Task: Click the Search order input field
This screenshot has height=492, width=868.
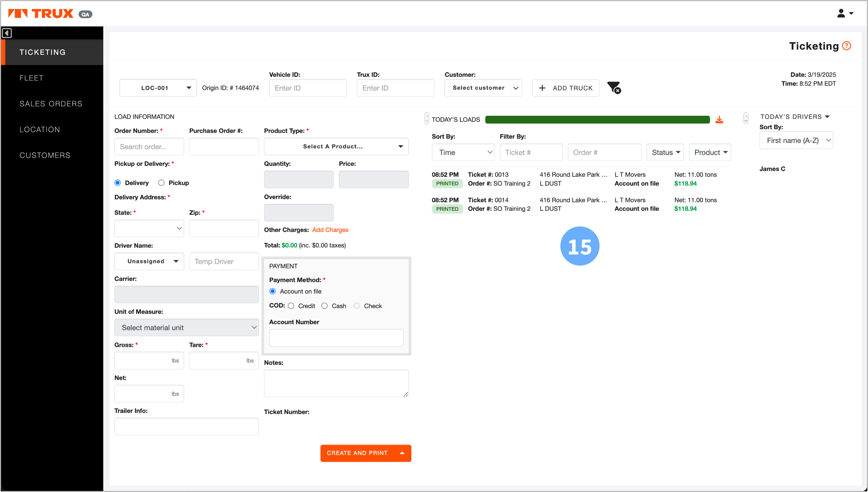Action: click(x=149, y=147)
